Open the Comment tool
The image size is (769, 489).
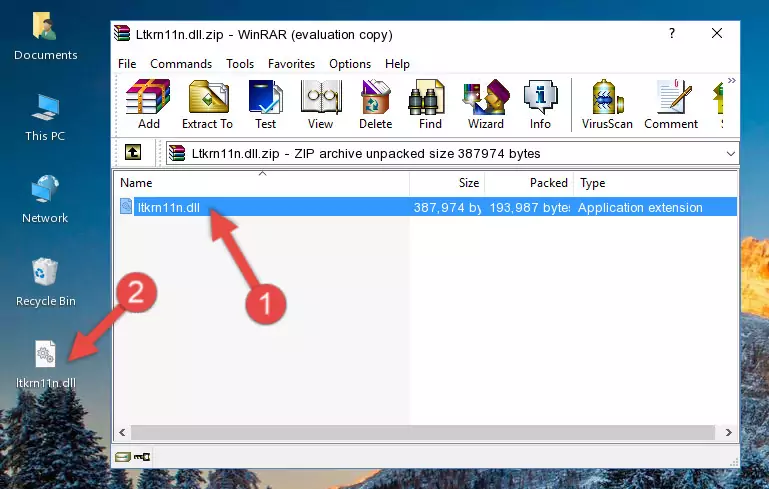pos(671,104)
